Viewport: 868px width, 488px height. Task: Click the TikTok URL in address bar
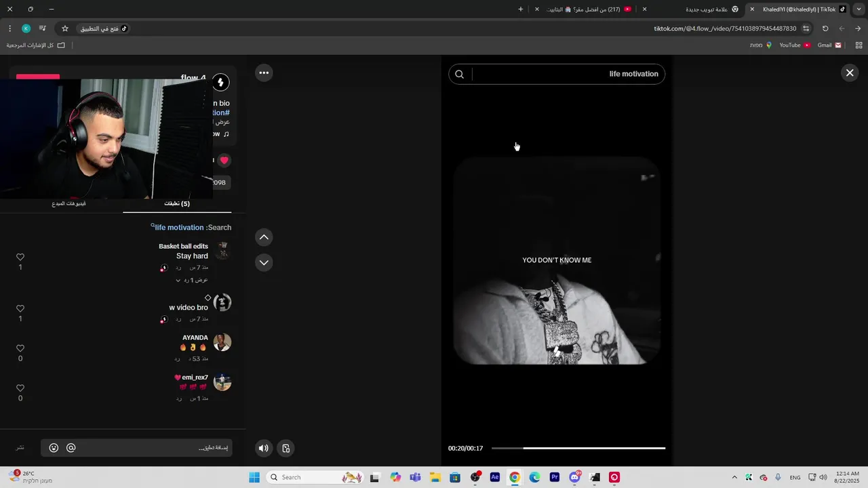pos(725,28)
